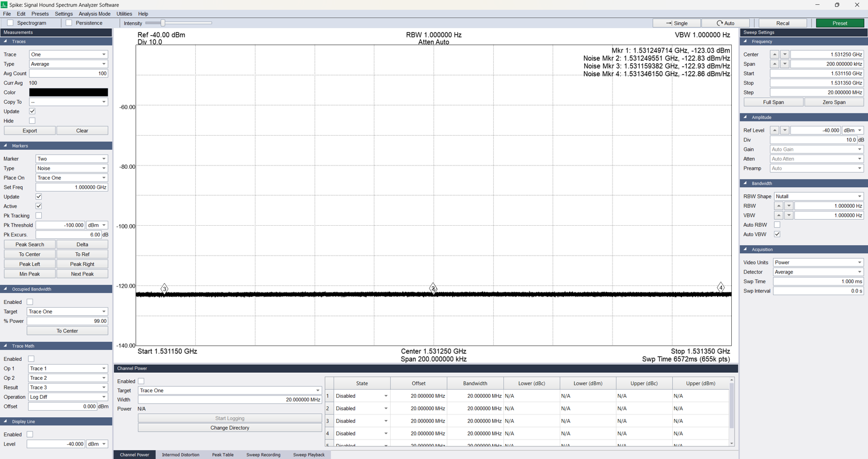The width and height of the screenshot is (868, 459).
Task: Click the black trace Color swatch
Action: coord(68,93)
